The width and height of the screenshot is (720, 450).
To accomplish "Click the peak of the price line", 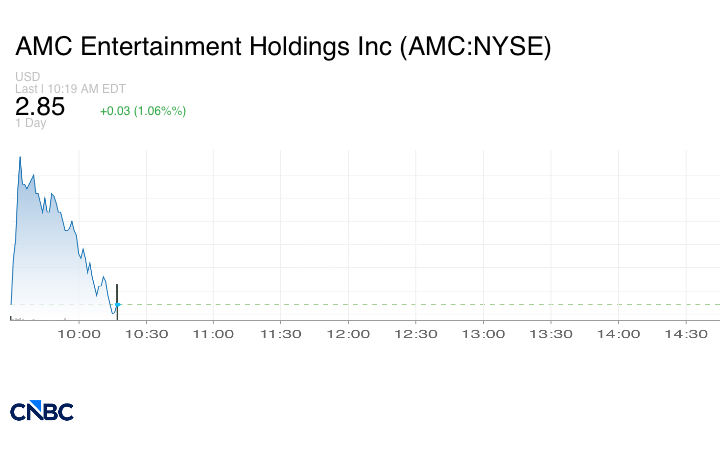I will tap(20, 158).
